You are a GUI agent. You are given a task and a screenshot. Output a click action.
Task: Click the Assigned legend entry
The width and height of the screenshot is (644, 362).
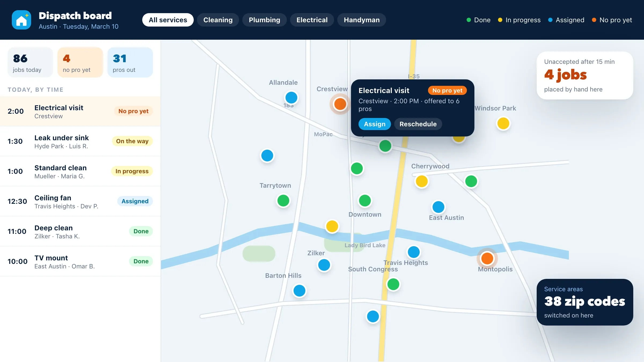(566, 20)
